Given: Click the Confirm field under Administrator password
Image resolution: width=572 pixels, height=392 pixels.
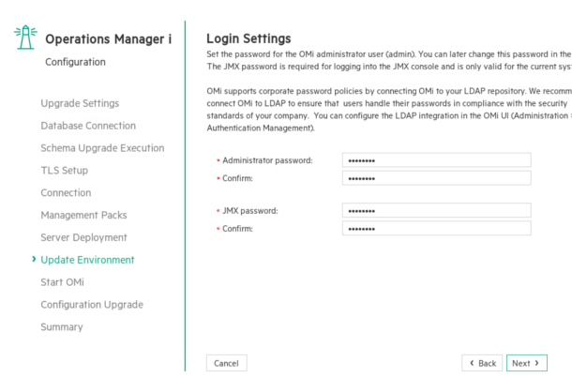Looking at the screenshot, I should 436,178.
